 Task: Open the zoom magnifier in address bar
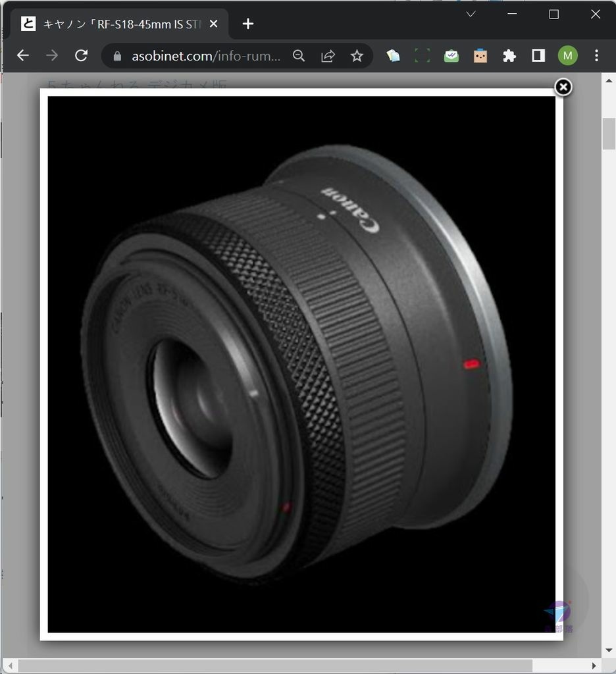(x=299, y=55)
